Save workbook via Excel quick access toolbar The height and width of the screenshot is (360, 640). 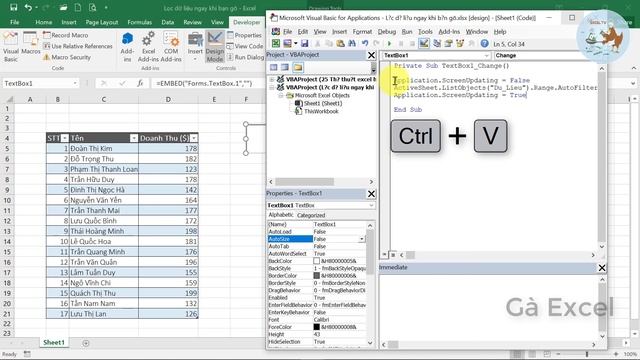click(x=13, y=7)
